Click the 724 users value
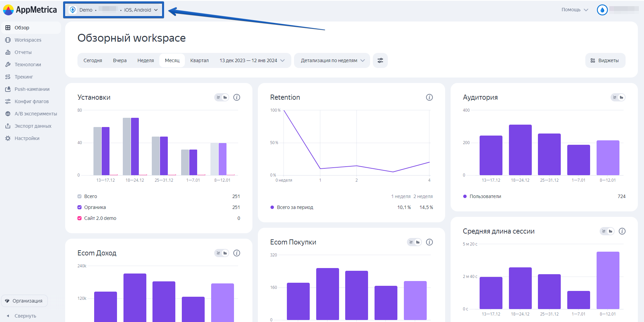Viewport: 644px width, 322px height. click(x=621, y=196)
